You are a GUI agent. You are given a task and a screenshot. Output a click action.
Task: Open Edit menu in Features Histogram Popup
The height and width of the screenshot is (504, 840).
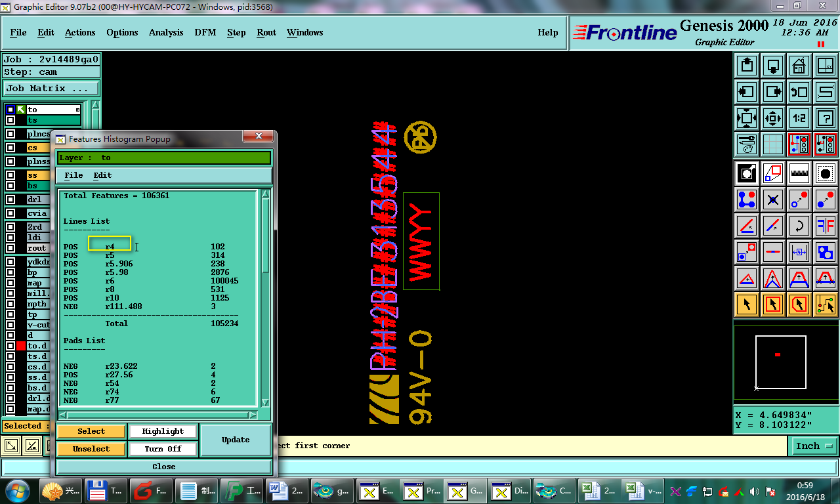pyautogui.click(x=102, y=175)
